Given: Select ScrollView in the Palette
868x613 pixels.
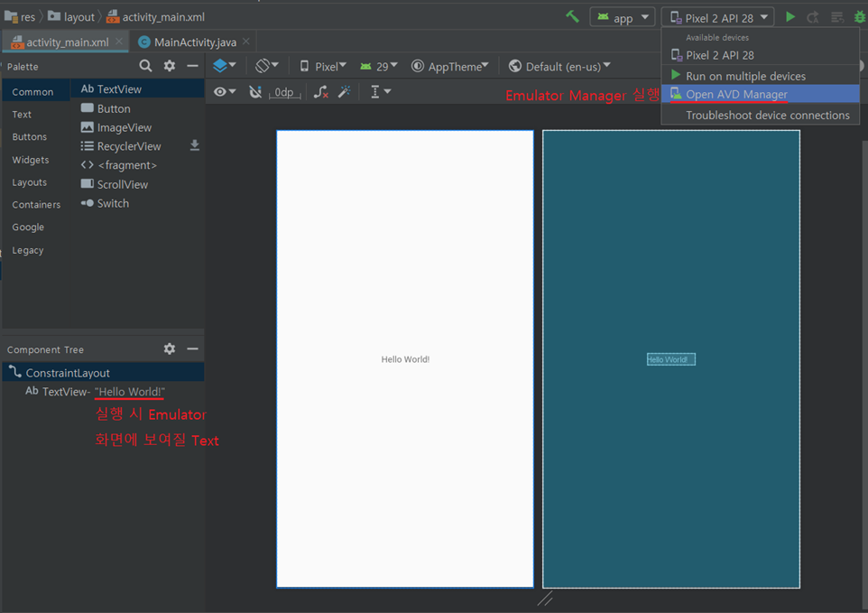Looking at the screenshot, I should point(137,184).
